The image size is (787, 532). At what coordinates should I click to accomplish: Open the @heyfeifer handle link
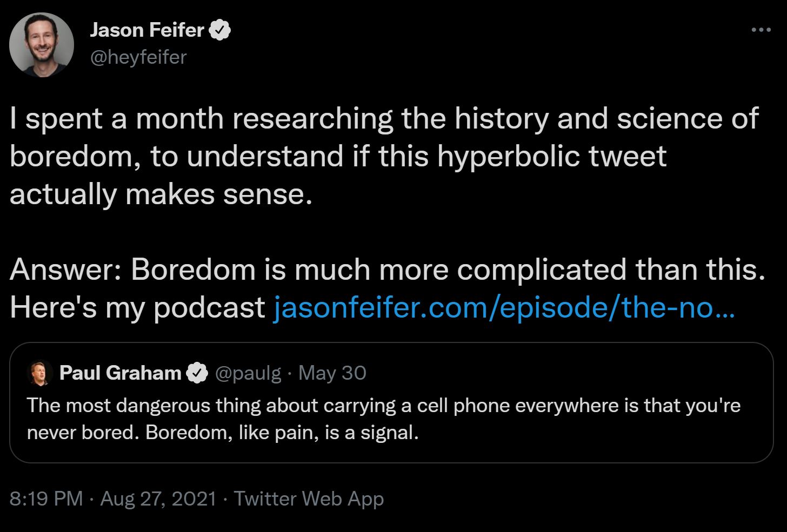tap(138, 57)
